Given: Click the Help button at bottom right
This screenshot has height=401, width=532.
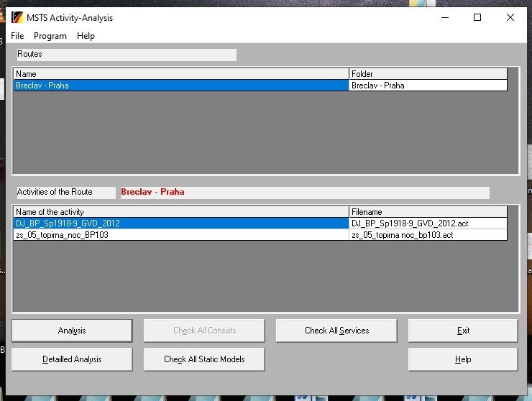Looking at the screenshot, I should [x=463, y=359].
